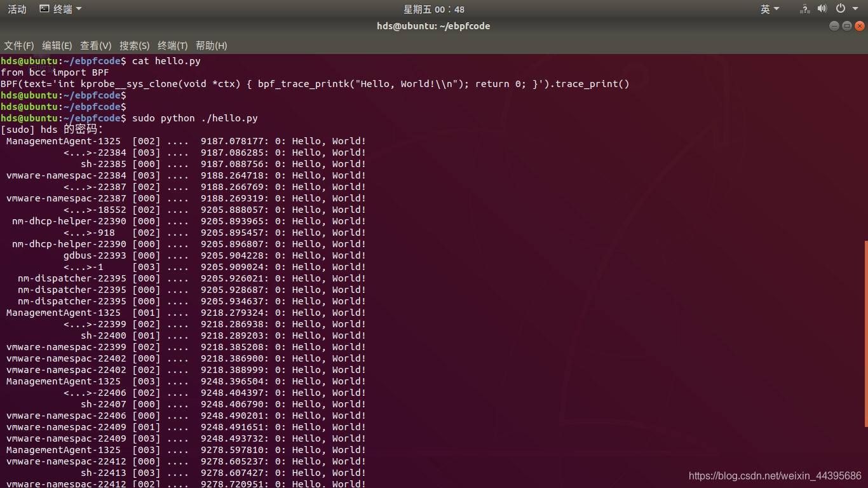Click the line with timestamp 9218.388999

coord(186,370)
